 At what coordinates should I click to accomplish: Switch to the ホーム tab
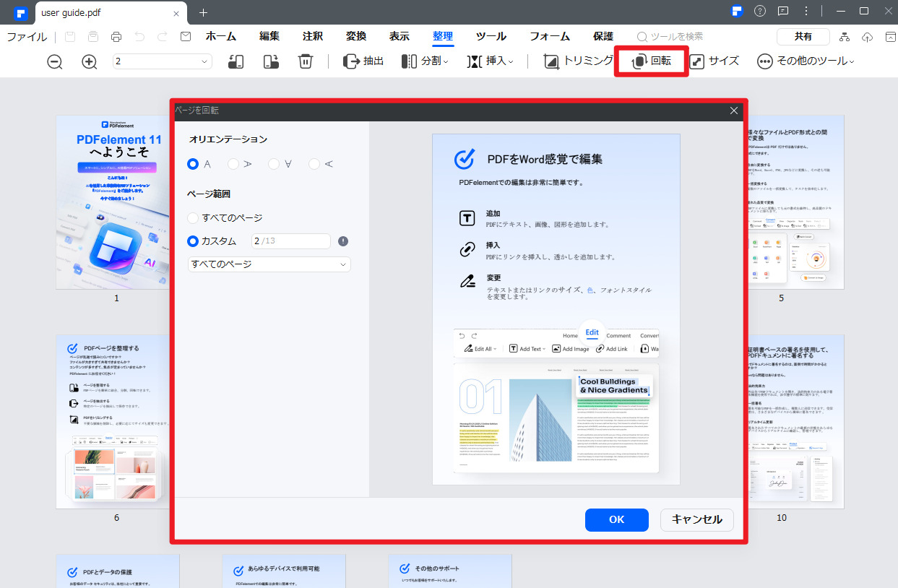(x=221, y=36)
